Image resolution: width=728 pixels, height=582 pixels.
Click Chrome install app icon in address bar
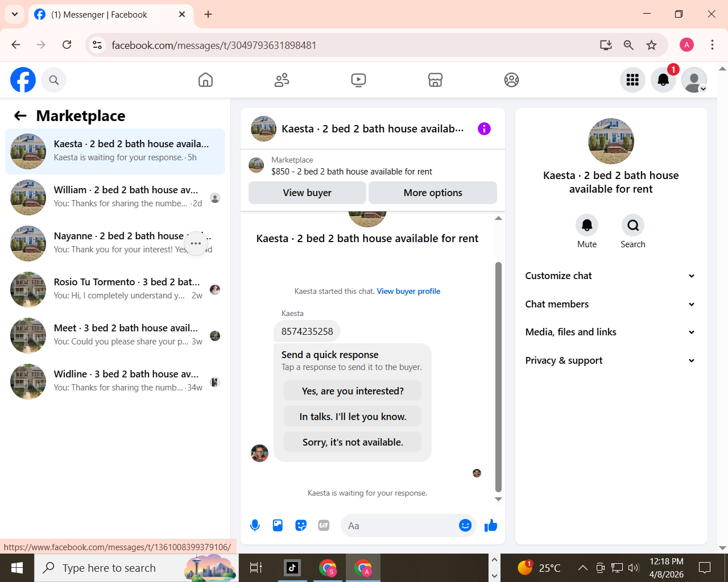click(606, 45)
